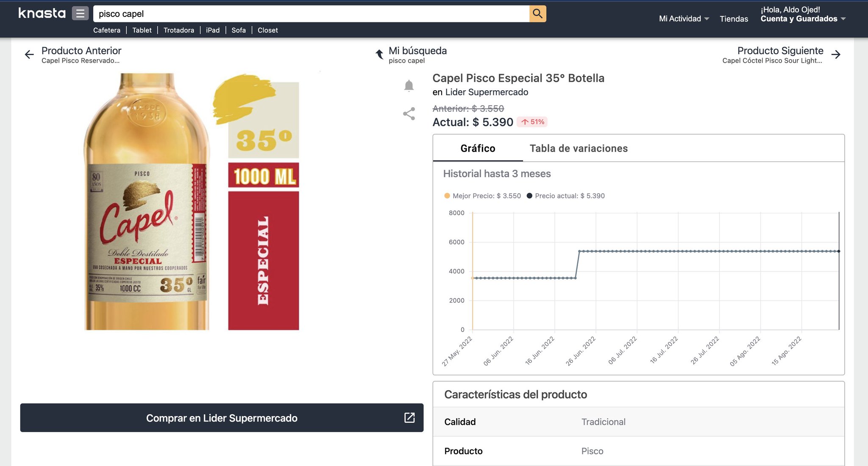The width and height of the screenshot is (868, 466).
Task: Click Comprar en Lider Supermercado
Action: click(x=222, y=418)
